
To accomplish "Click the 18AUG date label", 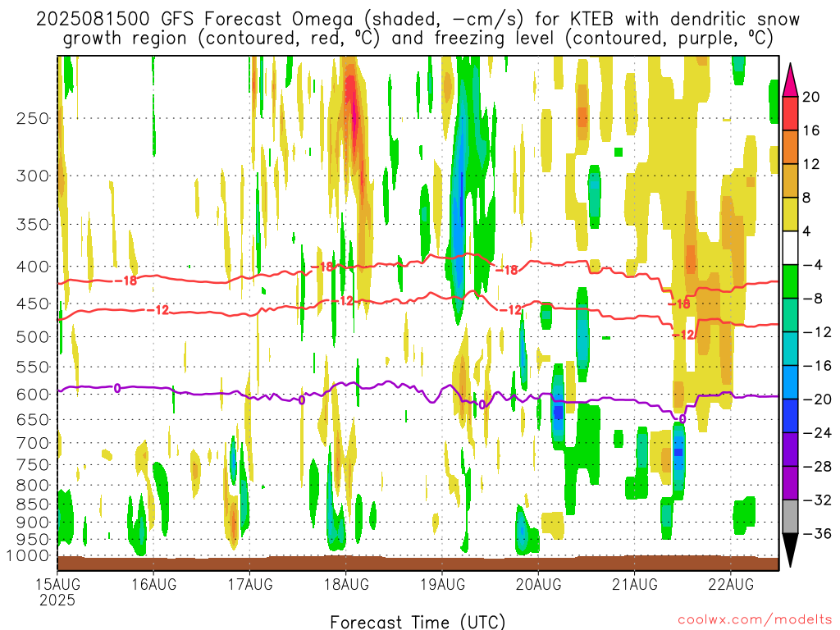I will [346, 584].
